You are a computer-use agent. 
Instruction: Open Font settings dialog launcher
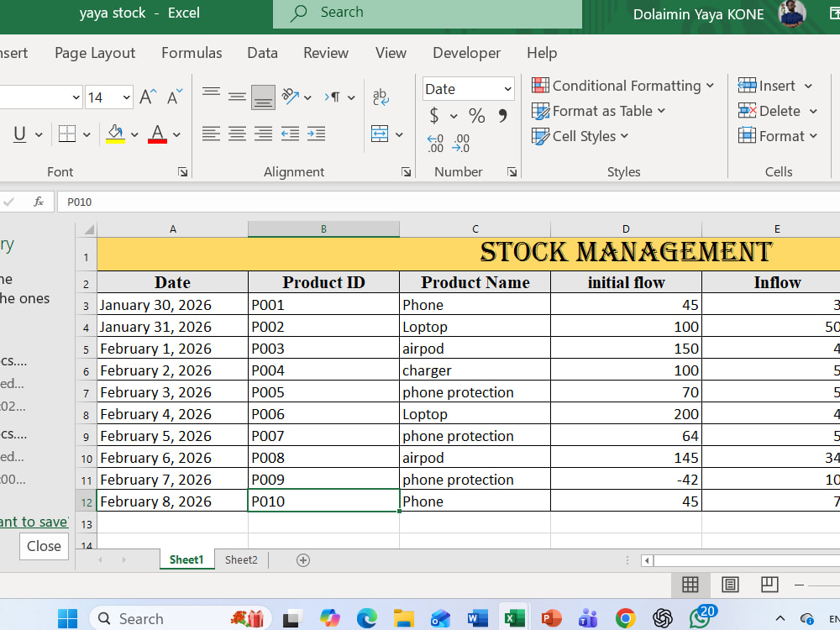tap(182, 172)
